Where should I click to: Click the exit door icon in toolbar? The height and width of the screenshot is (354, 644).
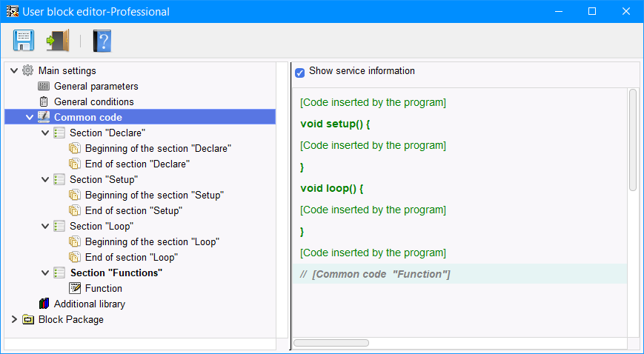[57, 40]
